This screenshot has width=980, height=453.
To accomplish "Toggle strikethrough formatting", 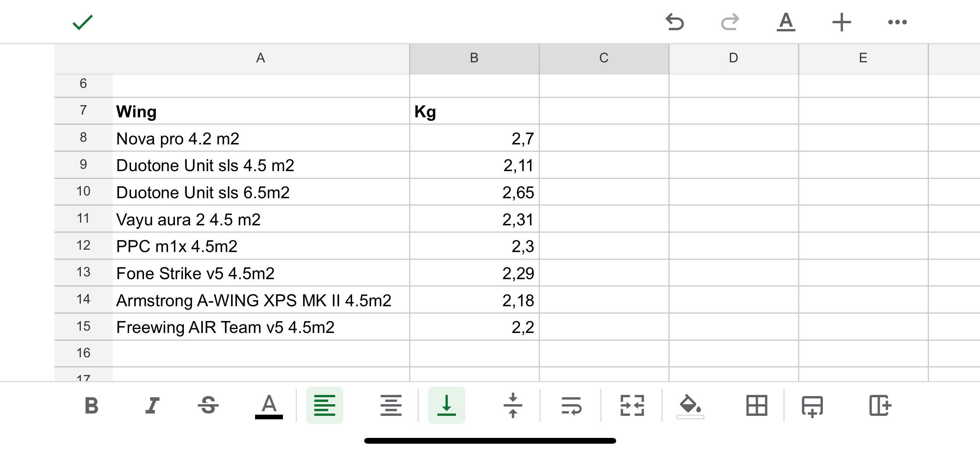I will (208, 406).
